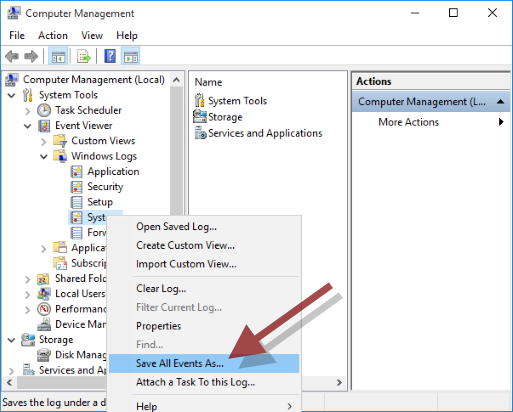513x412 pixels.
Task: Minimize the Computer Management window
Action: tap(415, 13)
